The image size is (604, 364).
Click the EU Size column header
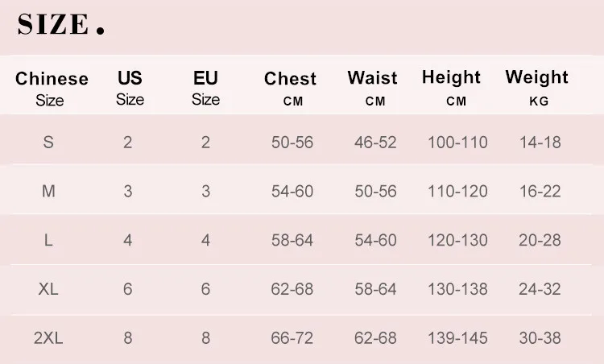[x=205, y=89]
